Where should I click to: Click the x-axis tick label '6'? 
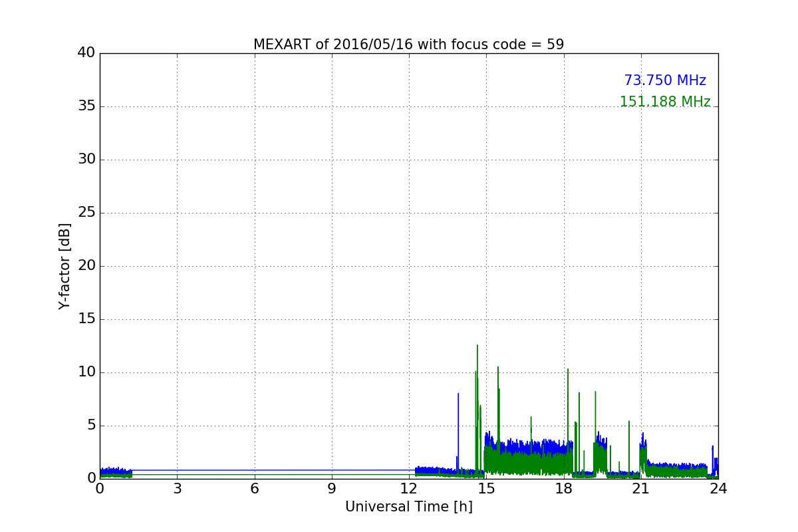254,488
